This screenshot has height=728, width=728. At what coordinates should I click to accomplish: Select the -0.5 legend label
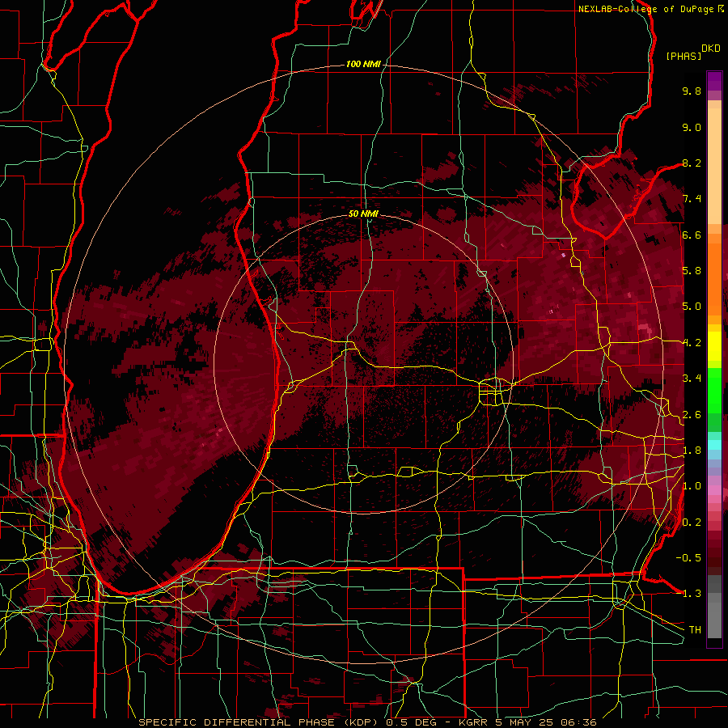point(688,558)
